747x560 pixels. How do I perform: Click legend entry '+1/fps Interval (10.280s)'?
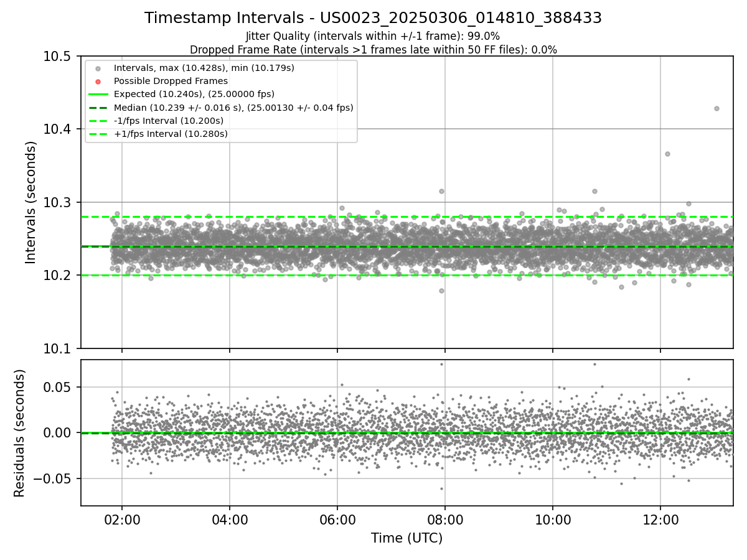click(171, 134)
